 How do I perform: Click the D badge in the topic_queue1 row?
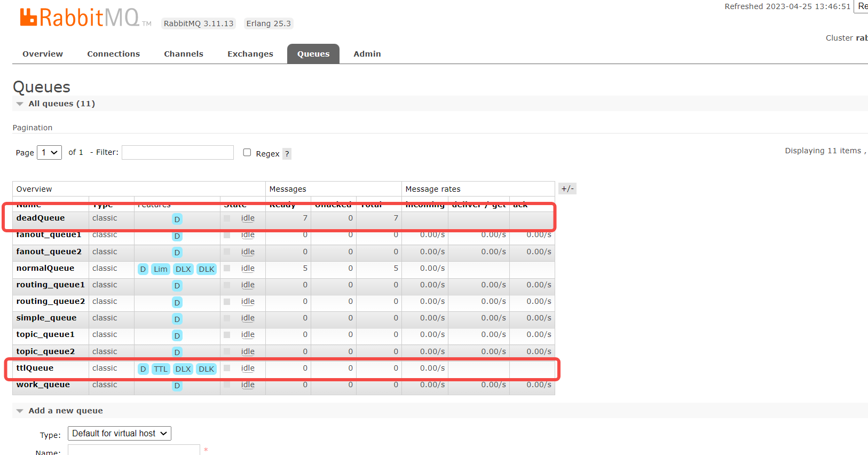[177, 335]
